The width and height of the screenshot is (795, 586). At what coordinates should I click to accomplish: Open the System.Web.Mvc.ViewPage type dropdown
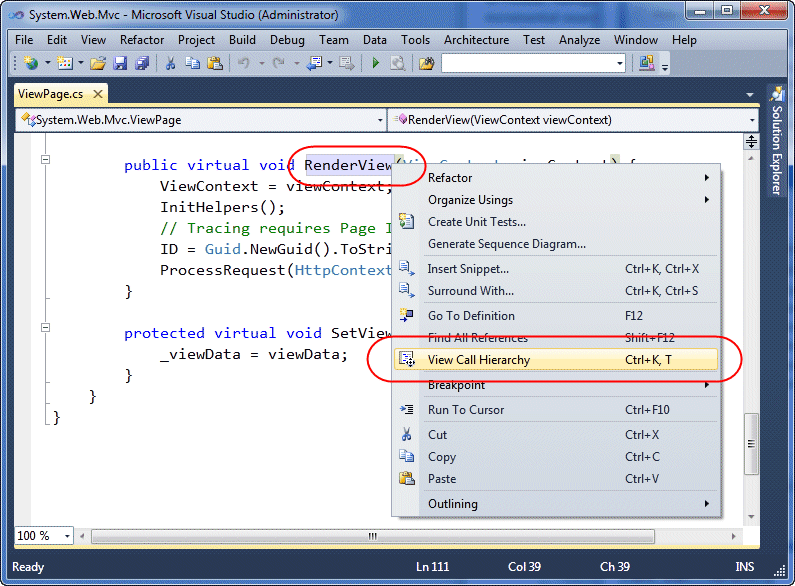click(380, 120)
